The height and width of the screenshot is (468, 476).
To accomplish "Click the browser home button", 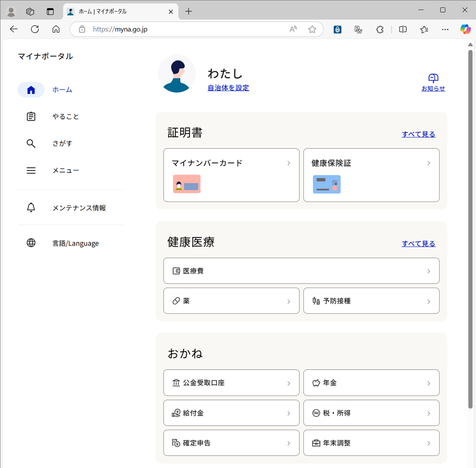I will click(56, 29).
